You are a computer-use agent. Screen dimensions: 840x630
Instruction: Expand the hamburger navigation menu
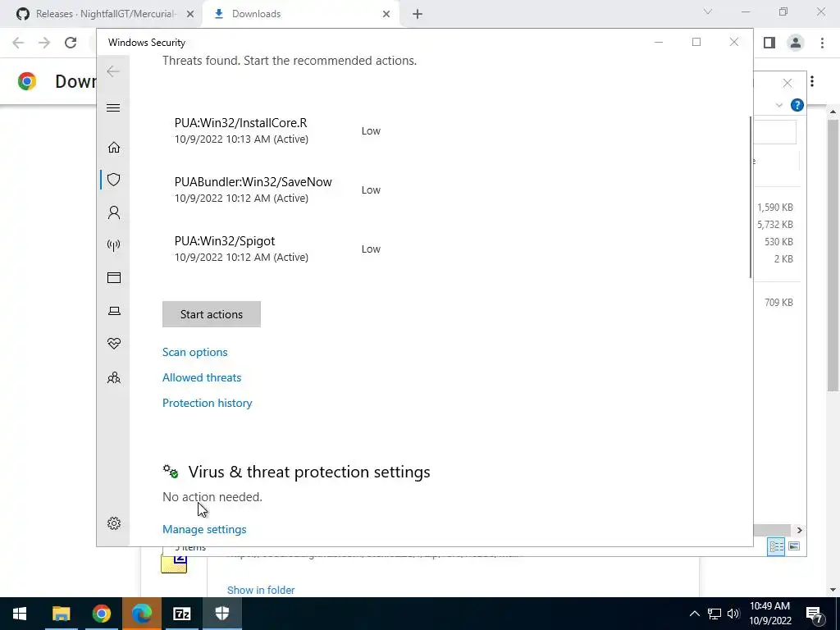tap(113, 107)
